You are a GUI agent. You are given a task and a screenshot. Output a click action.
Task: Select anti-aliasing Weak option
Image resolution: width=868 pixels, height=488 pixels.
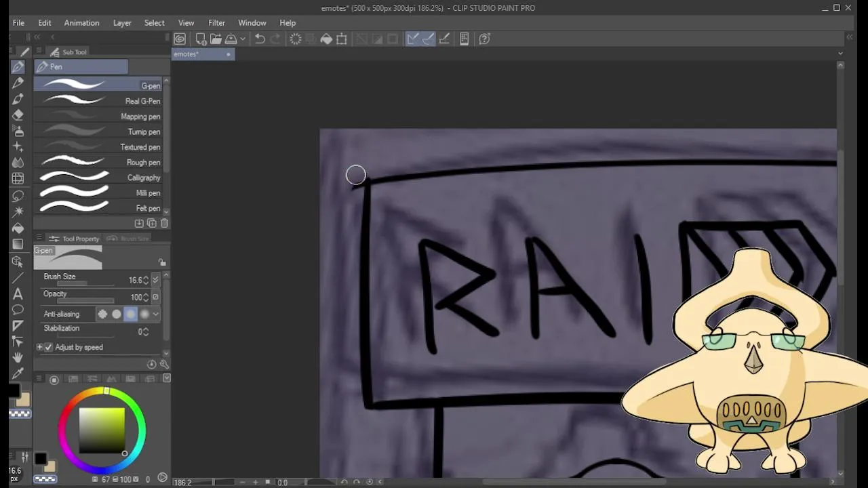pos(117,314)
